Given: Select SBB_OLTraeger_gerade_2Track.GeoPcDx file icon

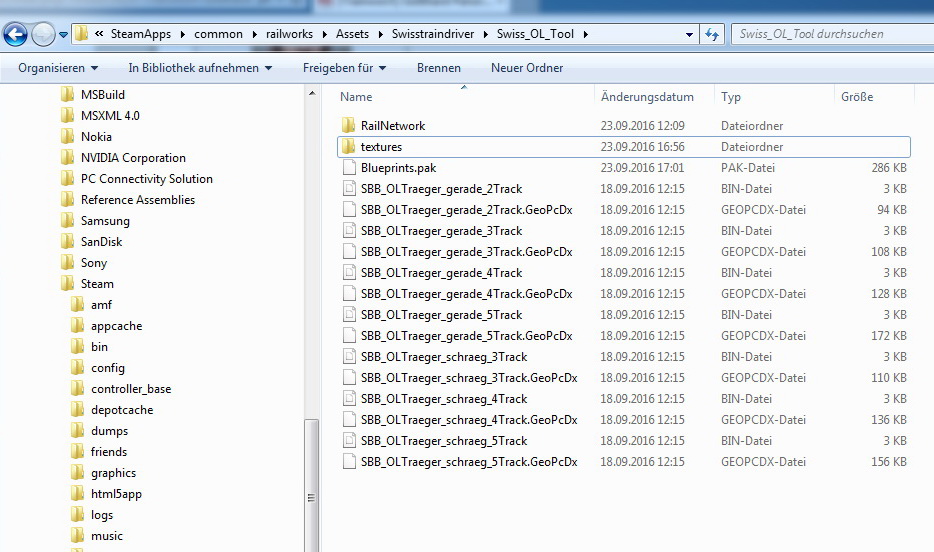Looking at the screenshot, I should click(x=349, y=210).
